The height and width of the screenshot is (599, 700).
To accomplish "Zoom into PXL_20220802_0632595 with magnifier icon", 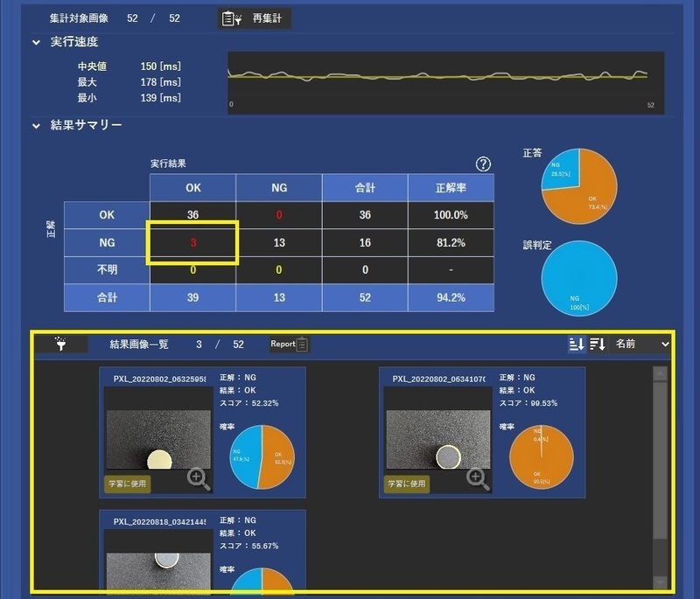I will [x=199, y=479].
